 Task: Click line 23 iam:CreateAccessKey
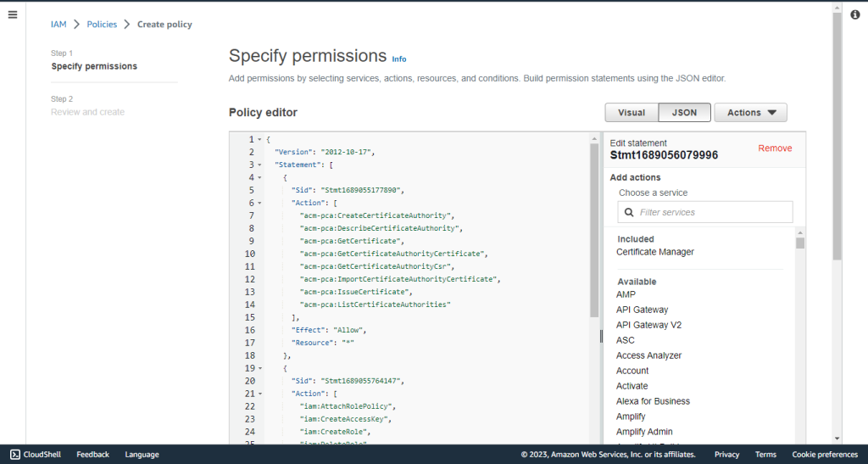(x=346, y=419)
